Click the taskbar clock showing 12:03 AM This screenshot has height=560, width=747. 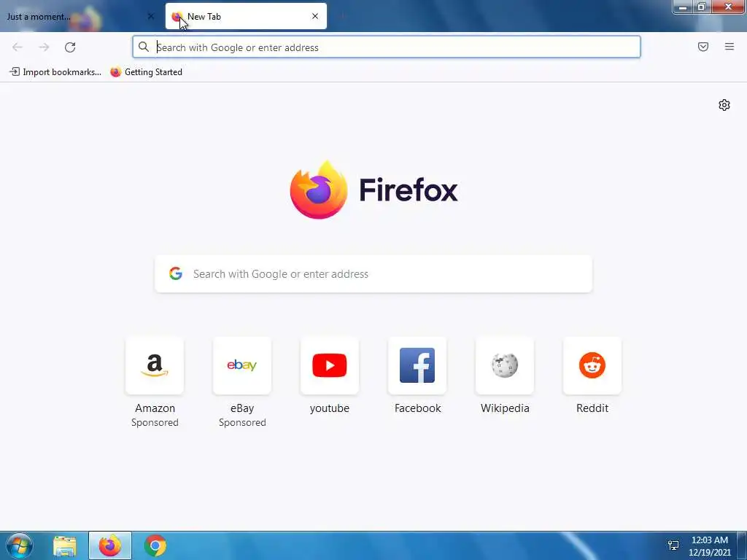(709, 545)
